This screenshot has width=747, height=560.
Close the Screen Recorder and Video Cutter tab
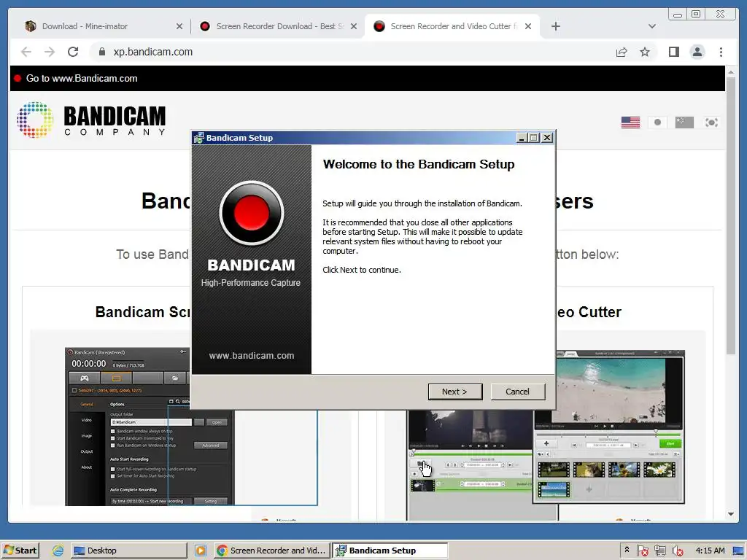tap(528, 26)
